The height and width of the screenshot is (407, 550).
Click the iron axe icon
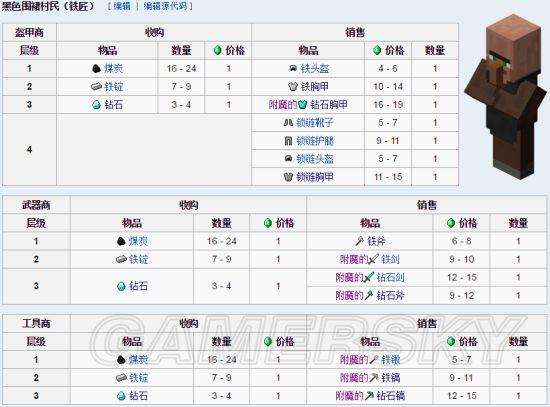(360, 241)
